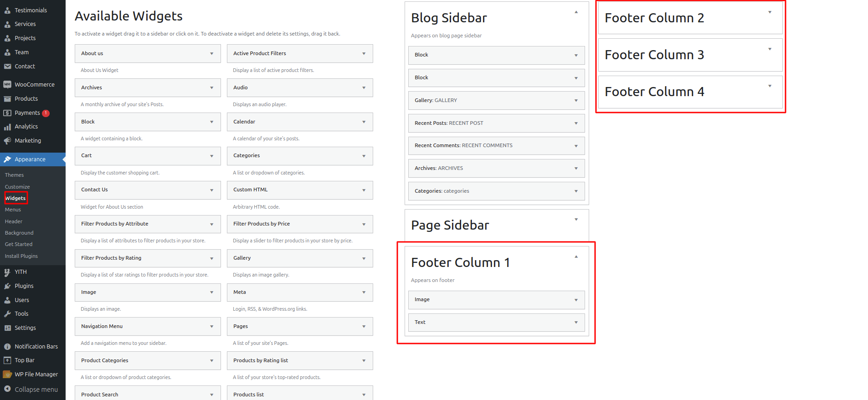The height and width of the screenshot is (400, 868).
Task: Click the Marketing megaphone icon
Action: click(8, 140)
